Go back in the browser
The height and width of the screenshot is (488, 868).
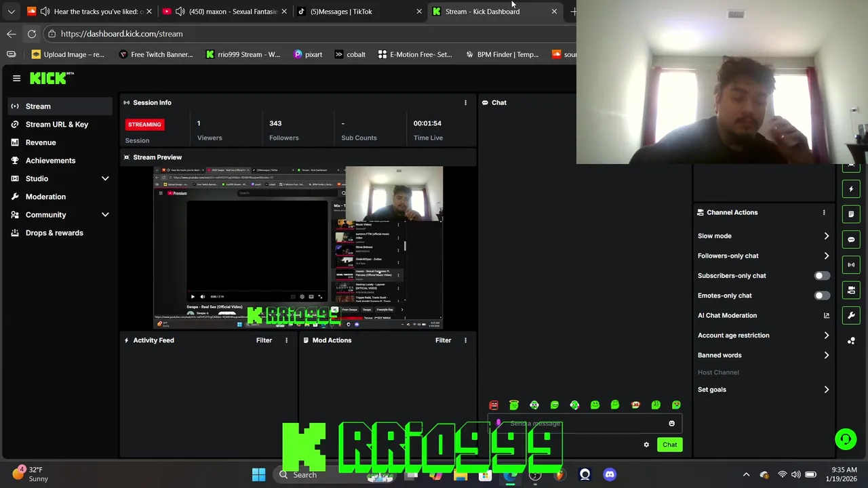[12, 33]
